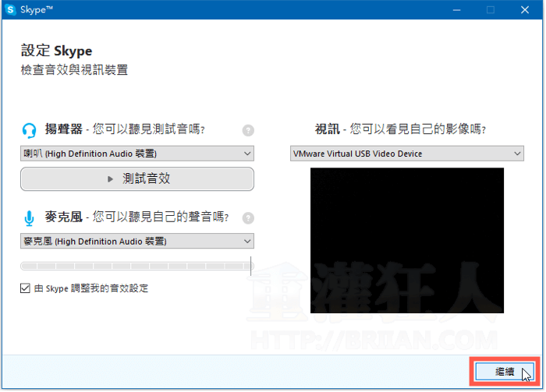This screenshot has width=546, height=392.
Task: Click the Skype logo in the title bar
Action: tap(11, 9)
